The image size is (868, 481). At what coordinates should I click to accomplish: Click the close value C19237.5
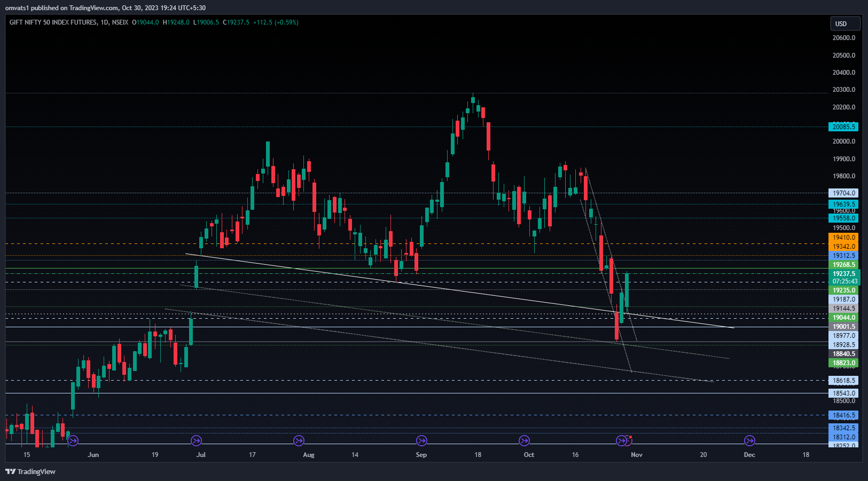click(x=236, y=22)
